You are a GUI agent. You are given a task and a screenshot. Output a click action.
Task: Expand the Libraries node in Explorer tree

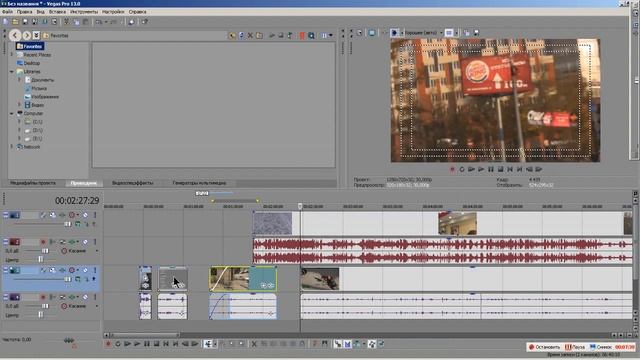click(x=12, y=71)
